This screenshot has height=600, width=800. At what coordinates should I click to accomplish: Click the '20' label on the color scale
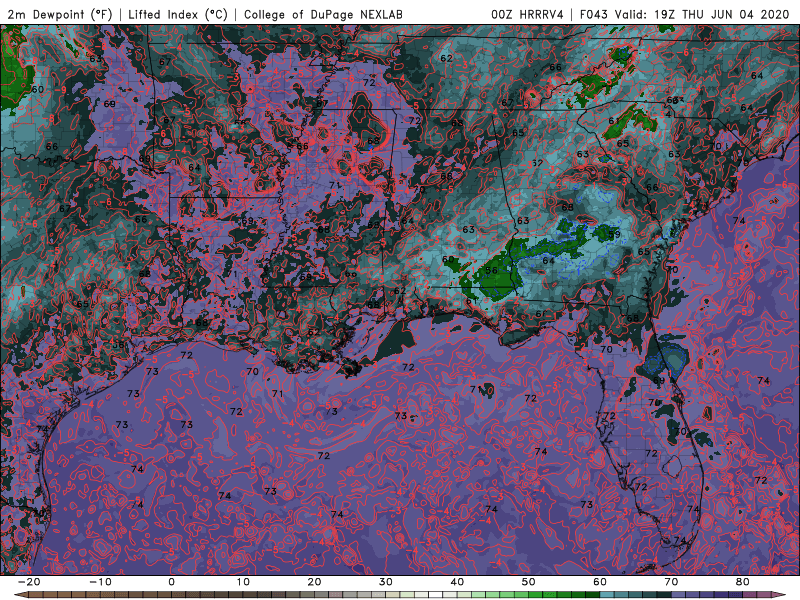(x=314, y=582)
